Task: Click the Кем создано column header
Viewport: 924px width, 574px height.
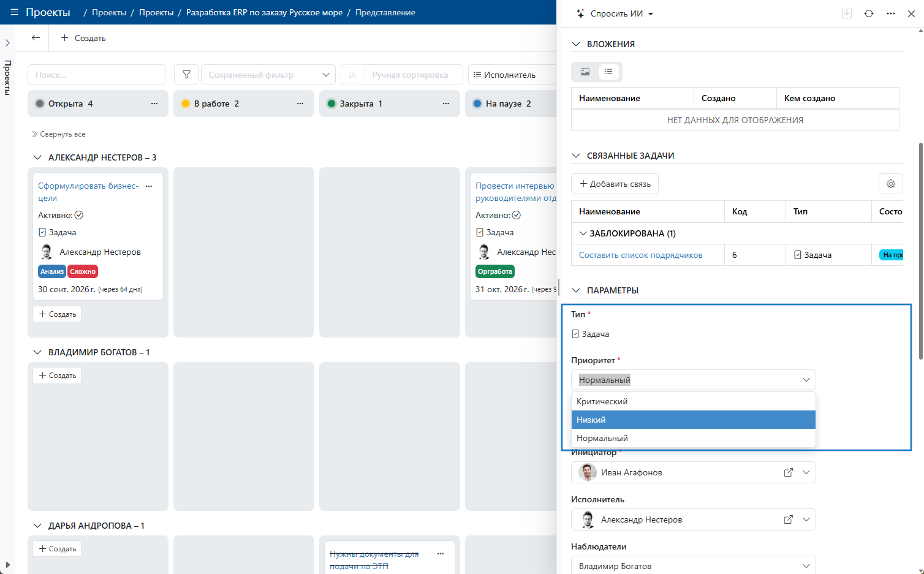Action: 838,98
